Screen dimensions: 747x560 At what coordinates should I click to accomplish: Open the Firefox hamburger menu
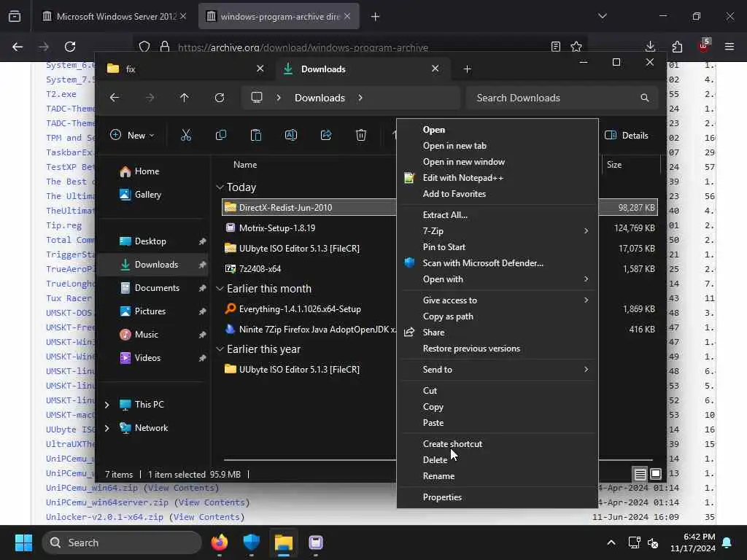click(729, 47)
